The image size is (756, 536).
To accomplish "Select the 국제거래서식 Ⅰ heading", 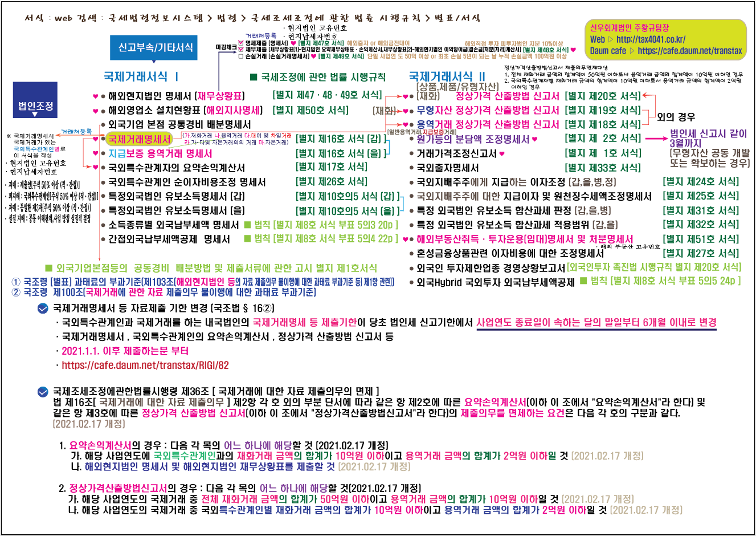I will (141, 76).
